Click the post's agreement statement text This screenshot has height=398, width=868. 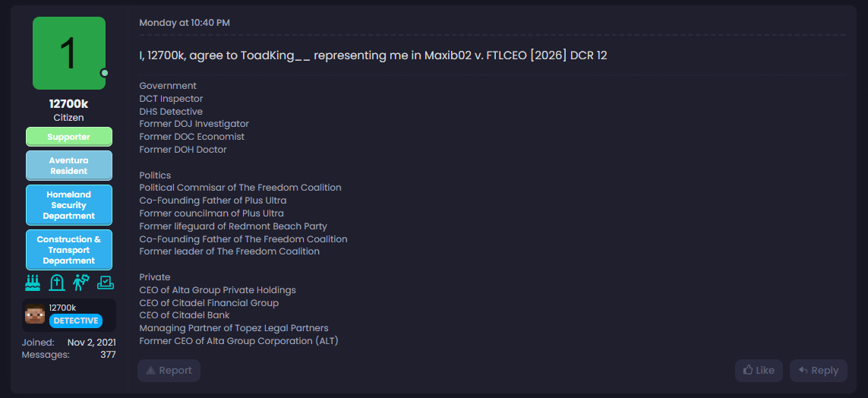373,55
